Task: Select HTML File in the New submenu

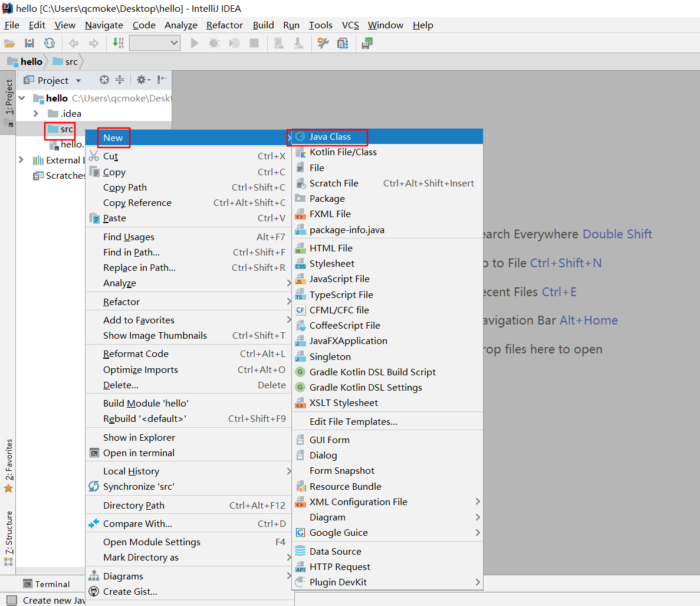Action: (387, 248)
